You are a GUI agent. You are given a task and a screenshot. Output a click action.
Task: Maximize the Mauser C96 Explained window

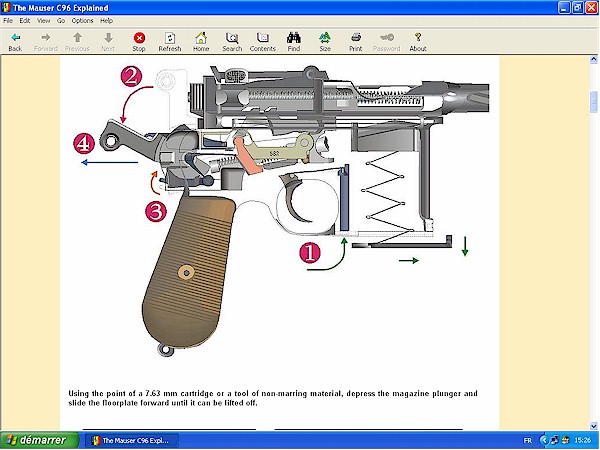(578, 8)
